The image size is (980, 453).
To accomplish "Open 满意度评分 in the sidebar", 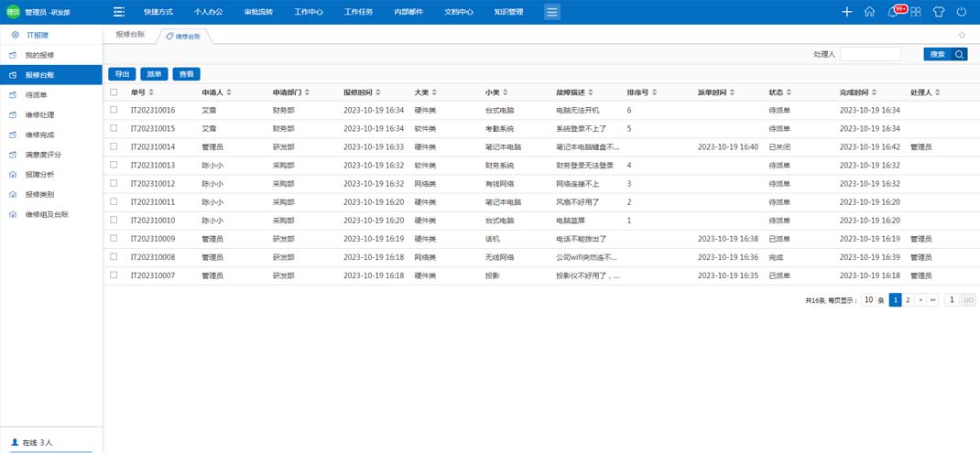I will pyautogui.click(x=43, y=155).
